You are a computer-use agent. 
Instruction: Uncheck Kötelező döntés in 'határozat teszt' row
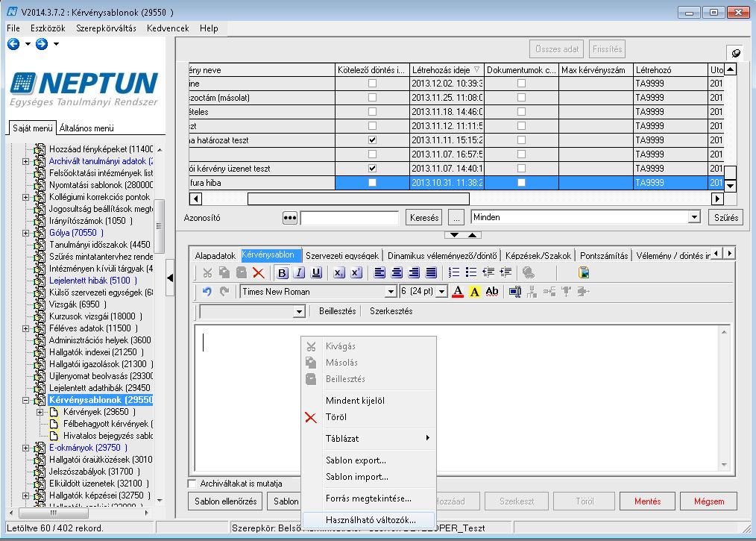tap(372, 140)
